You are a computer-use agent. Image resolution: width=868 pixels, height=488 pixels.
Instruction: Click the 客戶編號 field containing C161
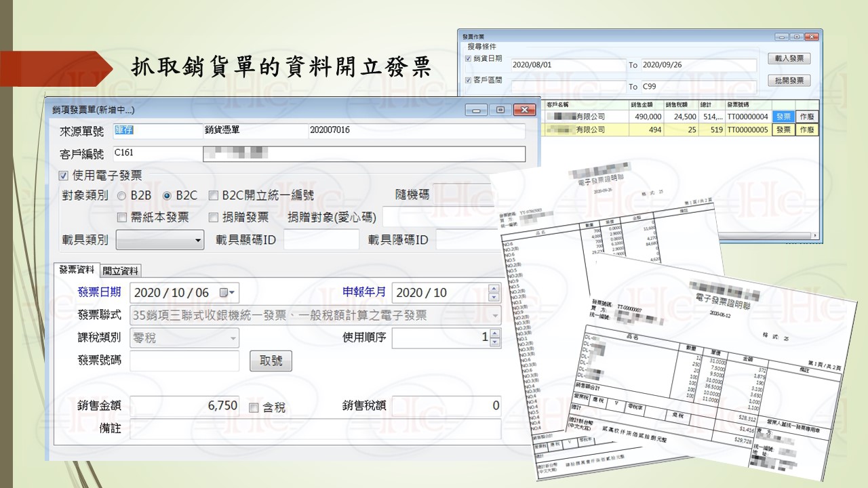157,153
